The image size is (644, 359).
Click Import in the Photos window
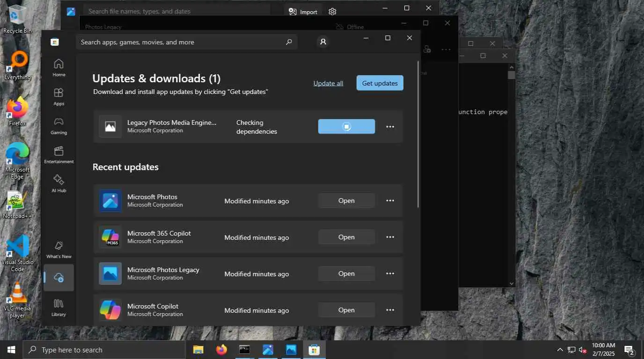[303, 12]
